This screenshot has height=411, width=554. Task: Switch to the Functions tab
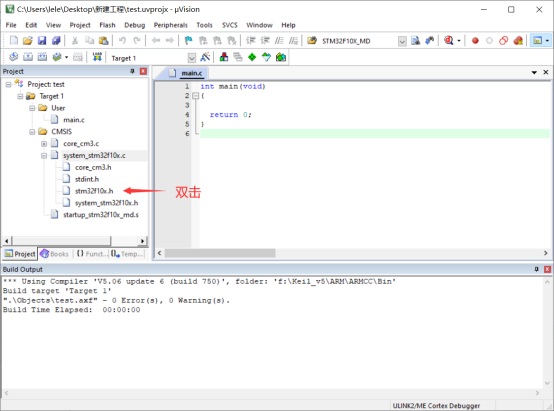pos(92,254)
